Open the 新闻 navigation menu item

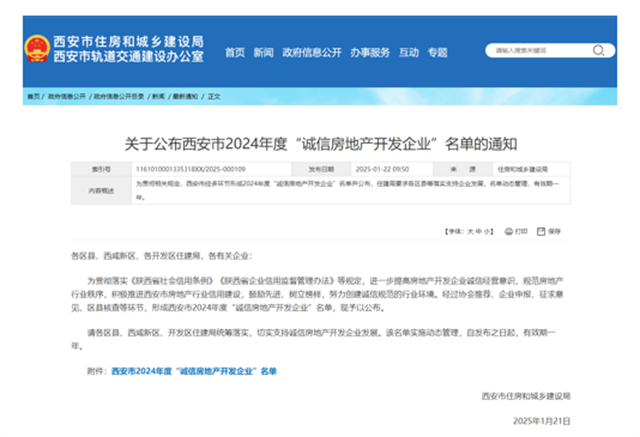[264, 53]
